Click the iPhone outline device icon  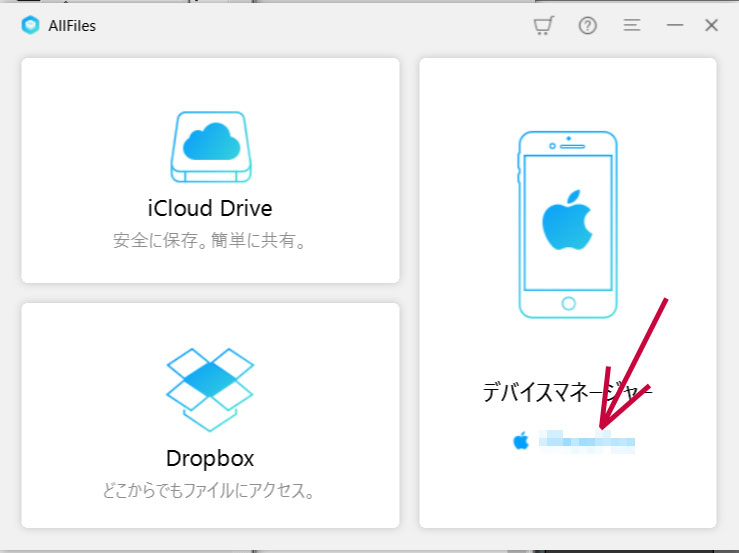pyautogui.click(x=568, y=225)
